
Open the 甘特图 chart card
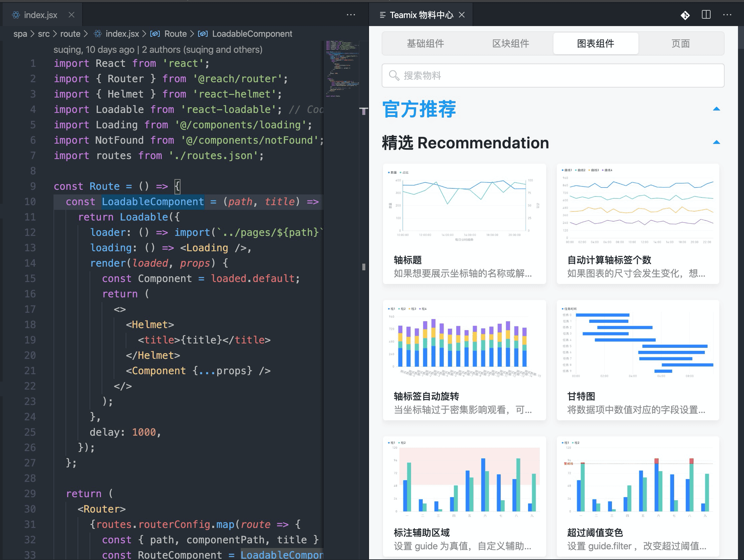click(638, 360)
